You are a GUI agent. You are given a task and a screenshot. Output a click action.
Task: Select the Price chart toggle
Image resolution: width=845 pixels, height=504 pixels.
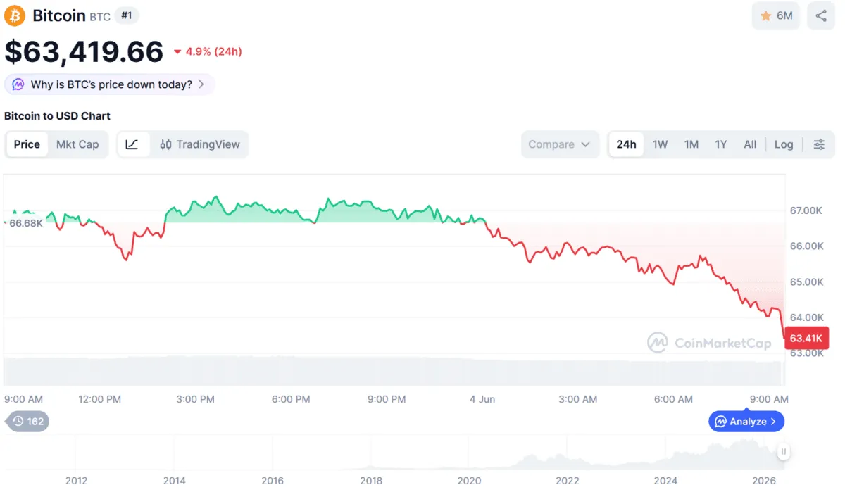tap(27, 144)
